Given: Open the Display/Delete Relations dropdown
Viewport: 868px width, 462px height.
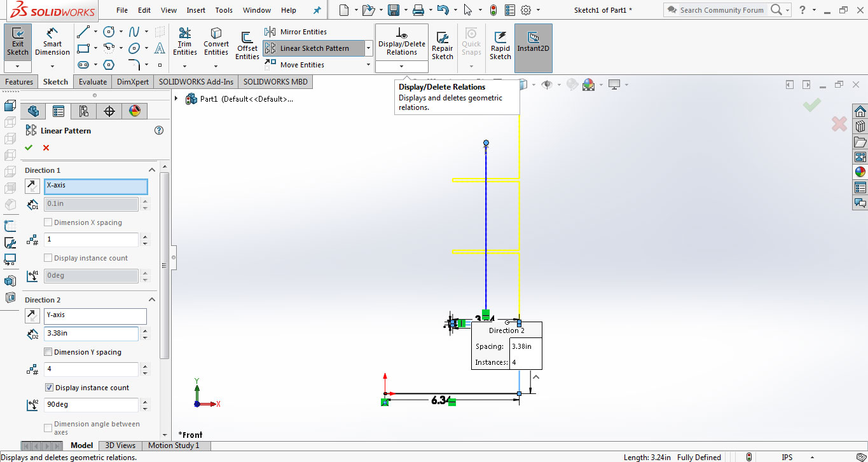Looking at the screenshot, I should pos(401,67).
